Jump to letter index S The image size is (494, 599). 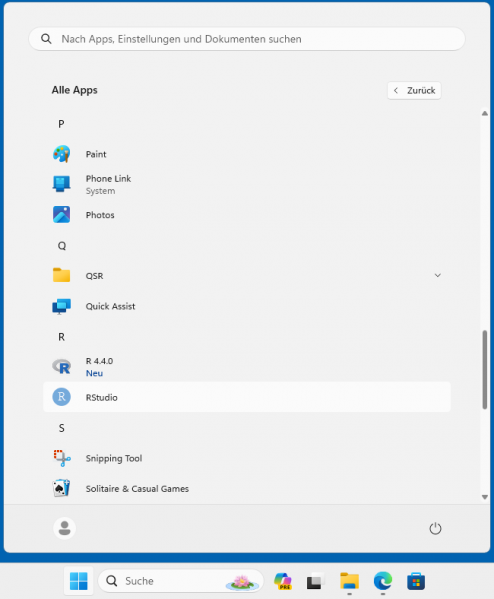pos(62,428)
